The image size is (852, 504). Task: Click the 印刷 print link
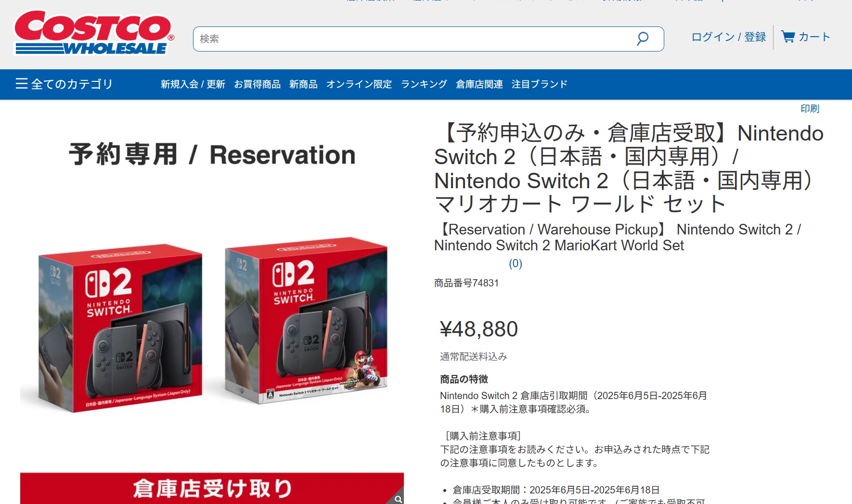[810, 109]
